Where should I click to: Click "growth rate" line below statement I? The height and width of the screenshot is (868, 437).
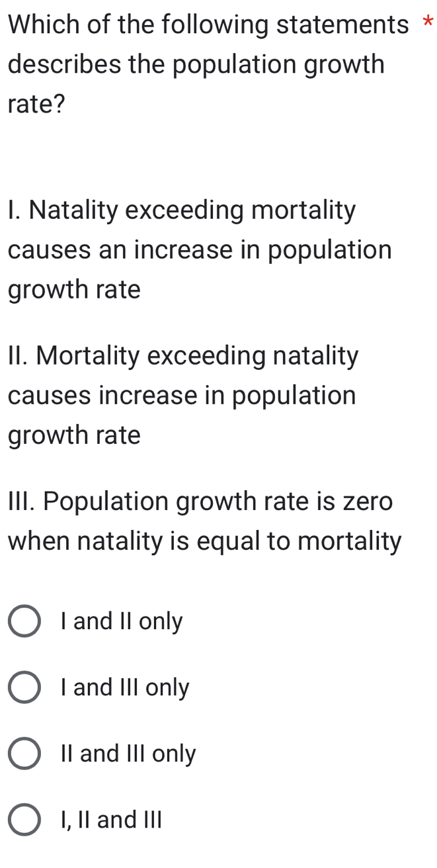(x=75, y=290)
